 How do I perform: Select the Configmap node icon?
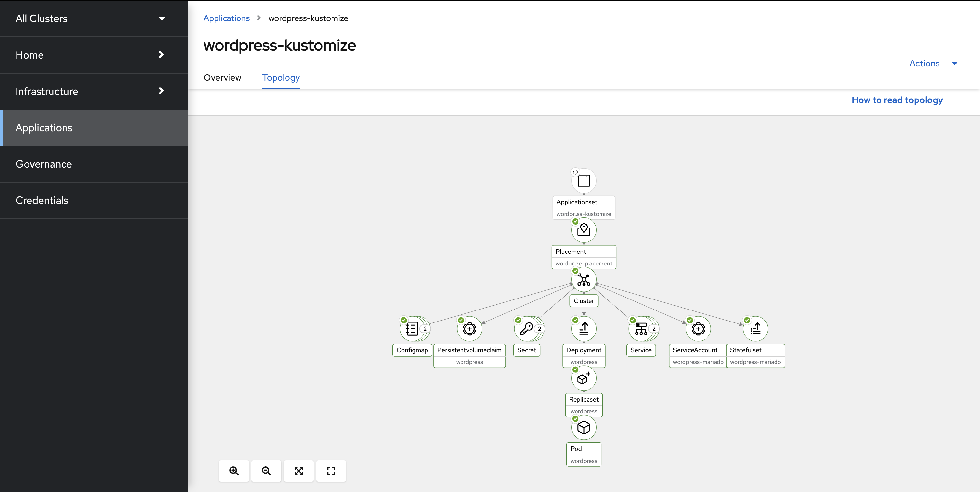pyautogui.click(x=412, y=329)
